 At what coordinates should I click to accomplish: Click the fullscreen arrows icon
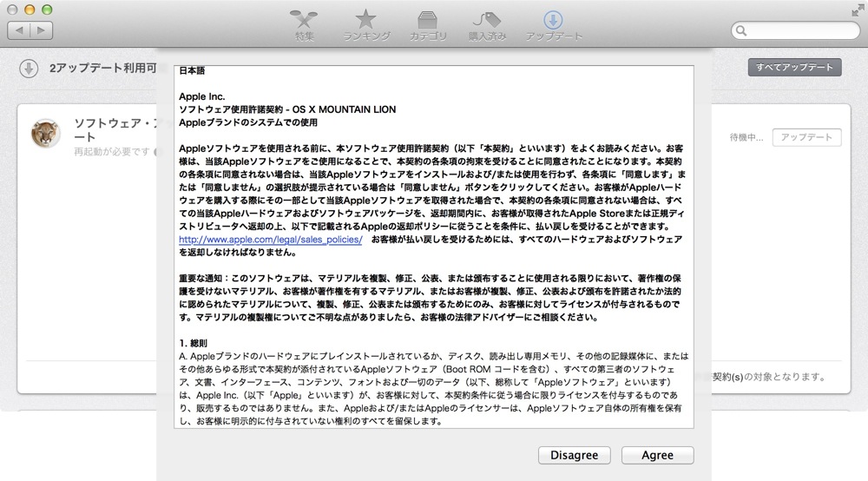pos(858,10)
